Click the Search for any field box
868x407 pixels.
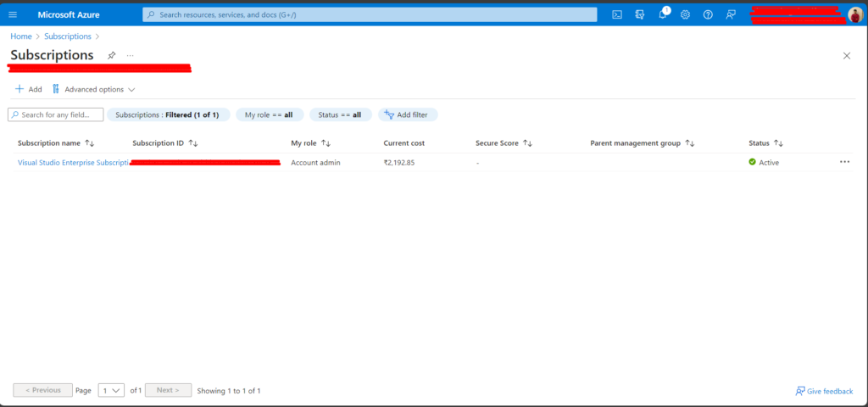[x=56, y=114]
